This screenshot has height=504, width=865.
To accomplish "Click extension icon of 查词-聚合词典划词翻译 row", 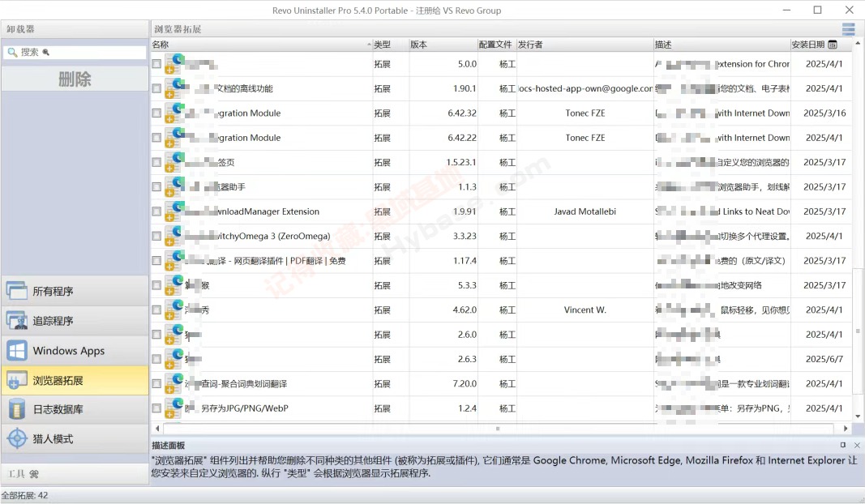I will point(174,384).
